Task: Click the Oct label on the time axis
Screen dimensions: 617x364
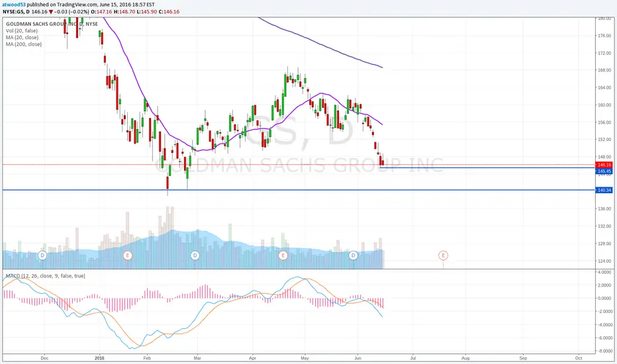Action: click(579, 358)
